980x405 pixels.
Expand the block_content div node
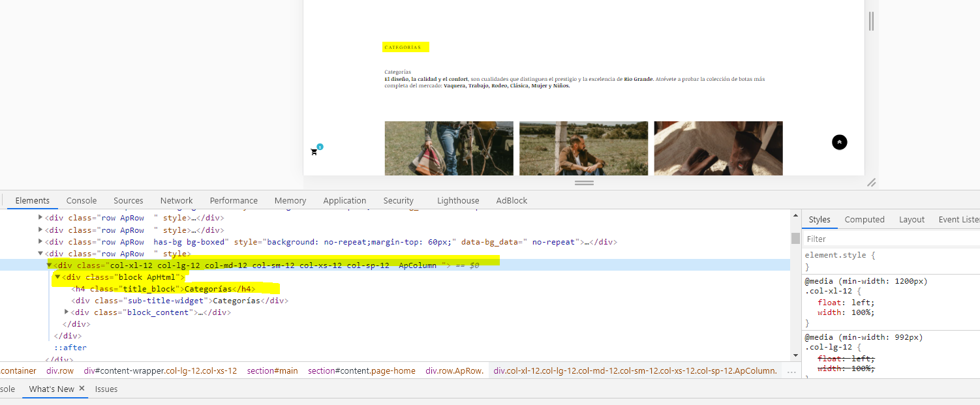tap(67, 312)
